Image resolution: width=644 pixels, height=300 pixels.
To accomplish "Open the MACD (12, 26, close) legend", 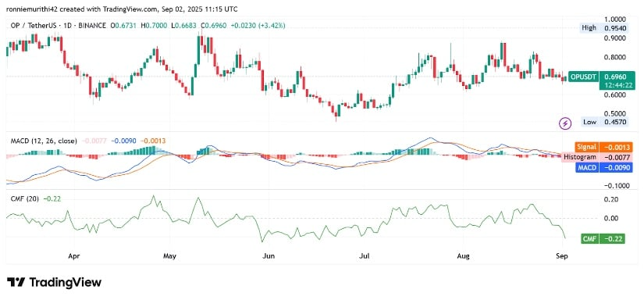I will tap(43, 141).
